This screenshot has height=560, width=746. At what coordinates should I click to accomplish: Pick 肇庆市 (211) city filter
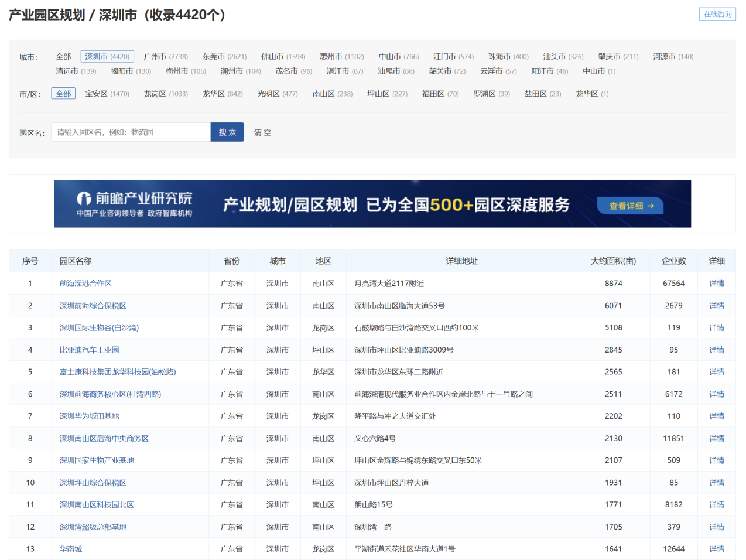[618, 57]
